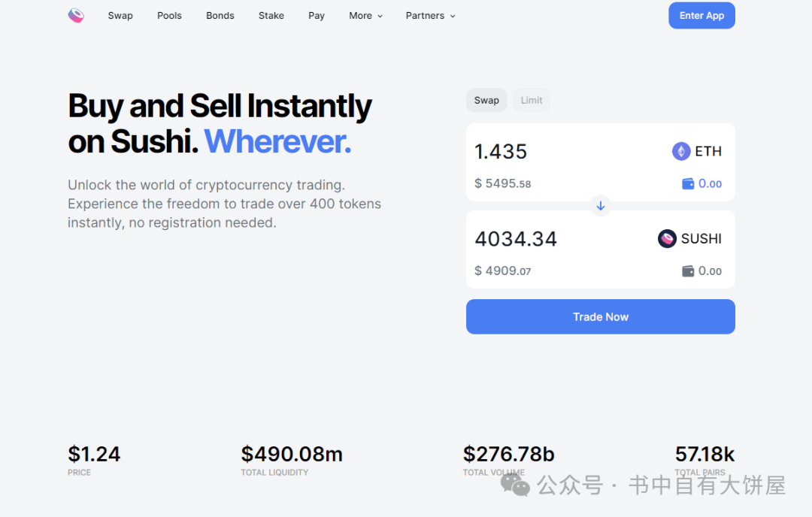
Task: Open the Pools page
Action: (169, 16)
